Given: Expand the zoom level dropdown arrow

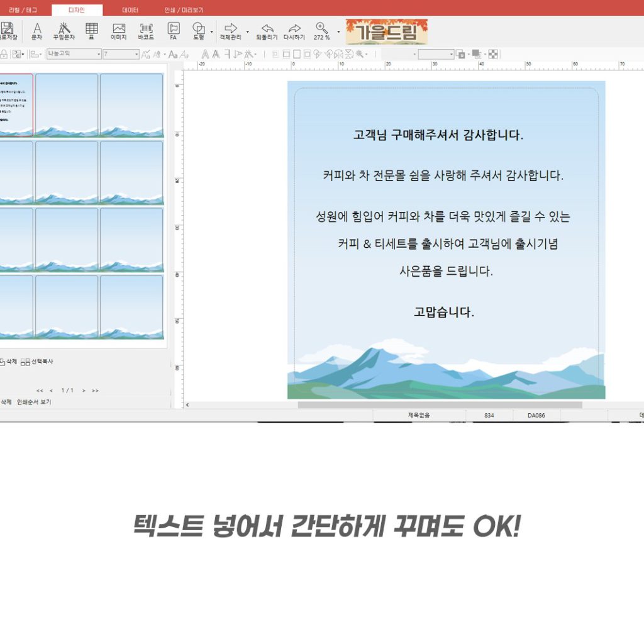Looking at the screenshot, I should click(338, 31).
